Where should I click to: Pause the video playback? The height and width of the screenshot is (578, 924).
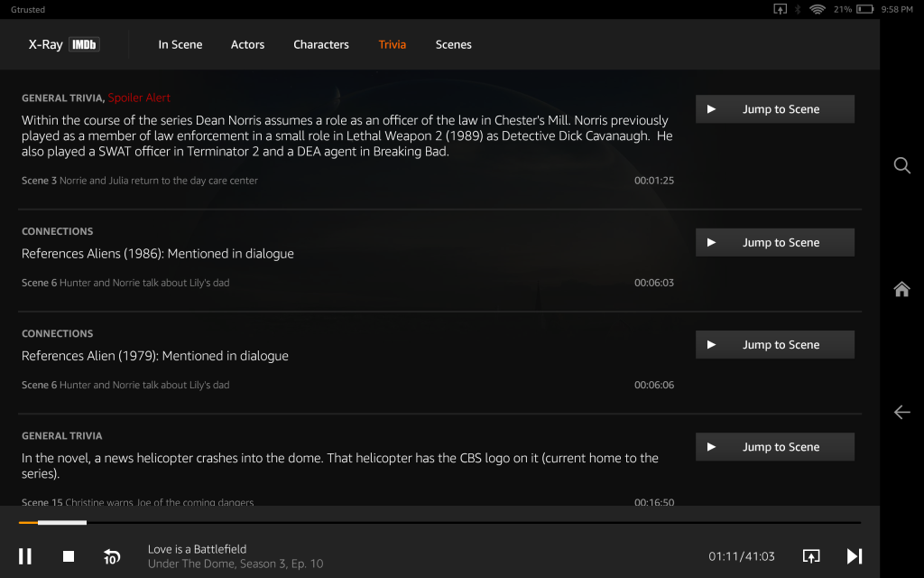pyautogui.click(x=24, y=556)
